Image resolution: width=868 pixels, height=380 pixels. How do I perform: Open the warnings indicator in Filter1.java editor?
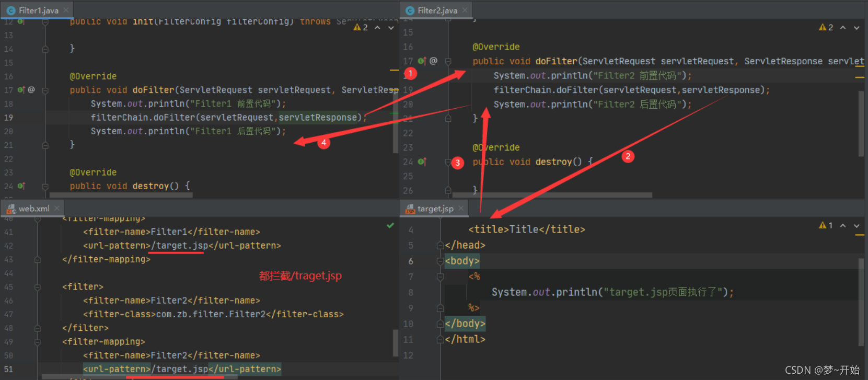pos(361,27)
